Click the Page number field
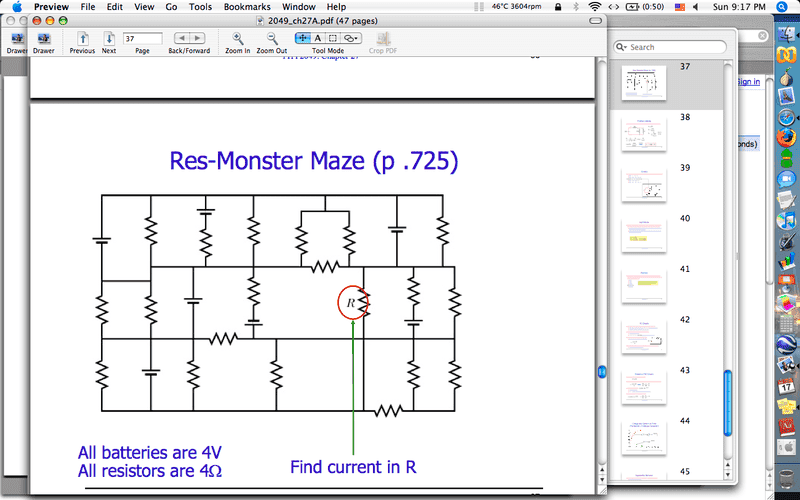This screenshot has height=500, width=800. (x=142, y=39)
